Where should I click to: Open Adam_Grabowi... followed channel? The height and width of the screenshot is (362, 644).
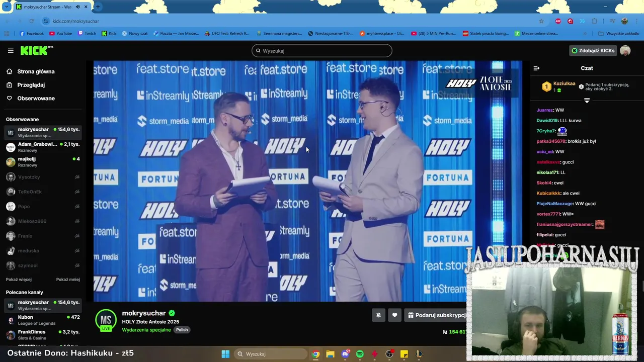(43, 147)
